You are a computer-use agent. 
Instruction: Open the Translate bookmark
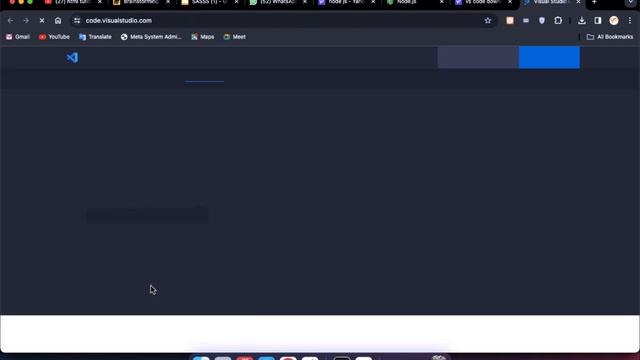pos(95,37)
